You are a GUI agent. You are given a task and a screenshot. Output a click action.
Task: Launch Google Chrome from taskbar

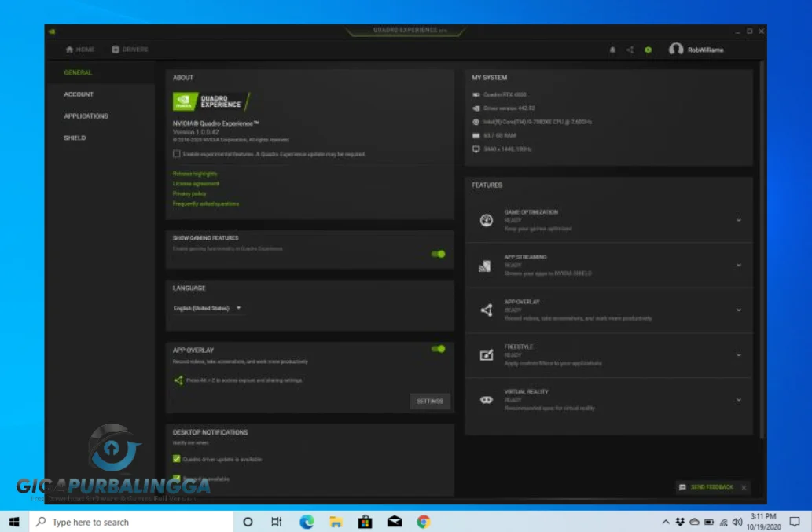[x=424, y=522]
